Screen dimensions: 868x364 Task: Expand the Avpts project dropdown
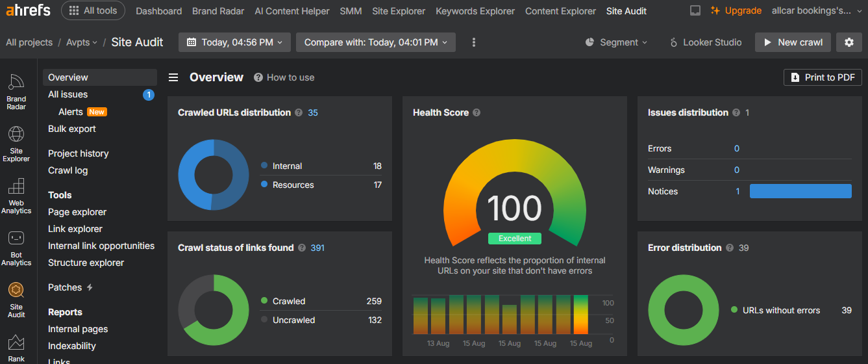pyautogui.click(x=82, y=42)
